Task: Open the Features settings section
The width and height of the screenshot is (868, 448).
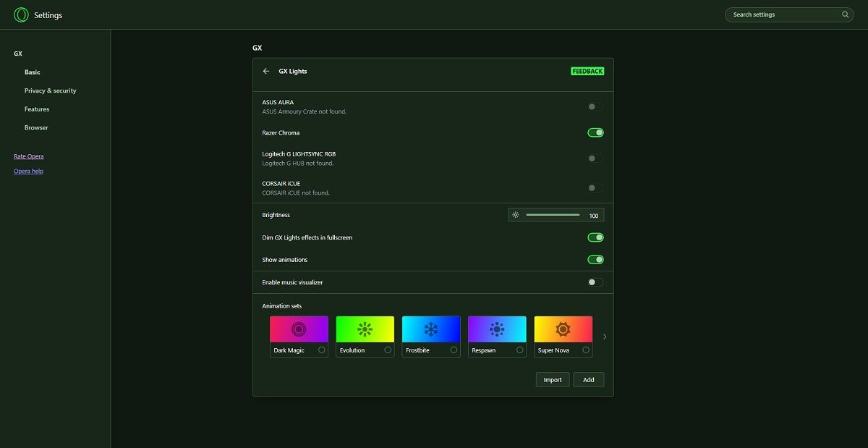Action: pos(36,109)
